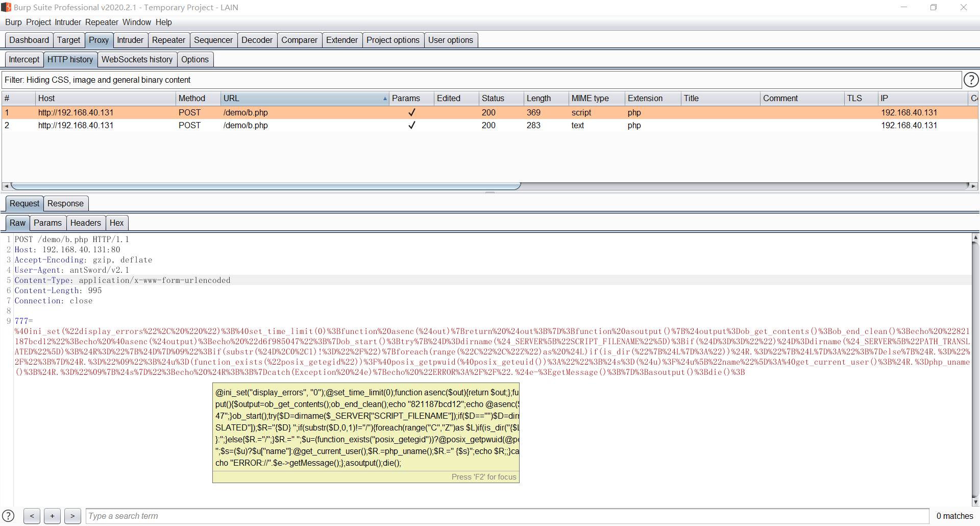
Task: Click the decoded payload tooltip popup
Action: coord(366,433)
